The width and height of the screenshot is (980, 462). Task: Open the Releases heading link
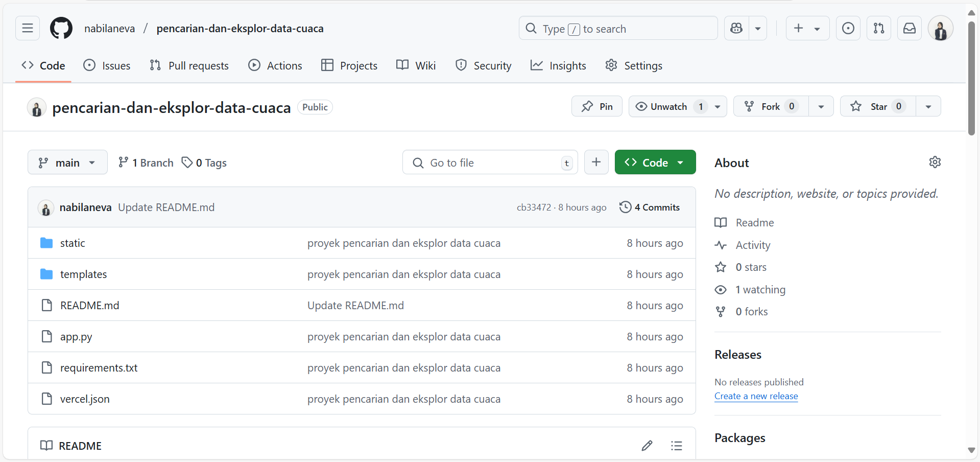[738, 354]
